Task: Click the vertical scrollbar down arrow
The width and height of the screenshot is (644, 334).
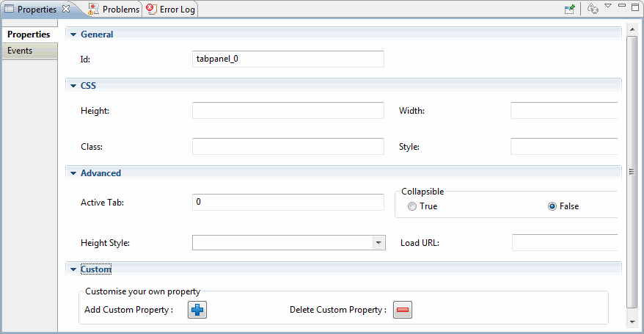Action: 632,322
